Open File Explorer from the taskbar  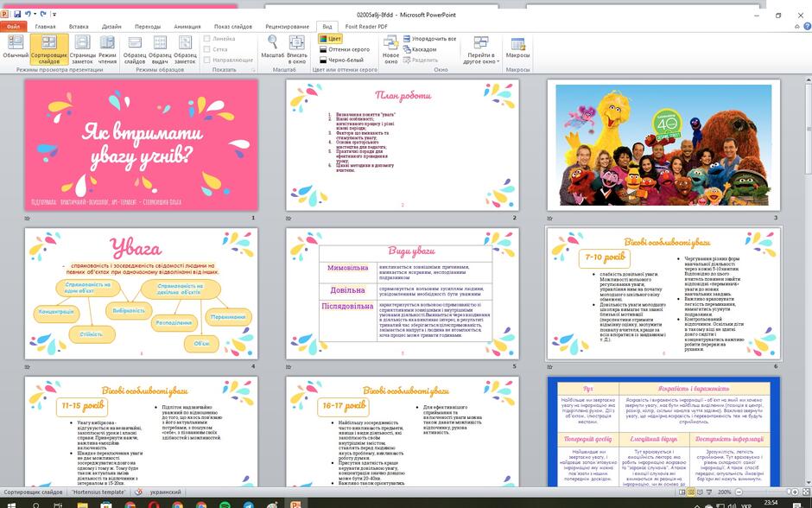coord(82,505)
